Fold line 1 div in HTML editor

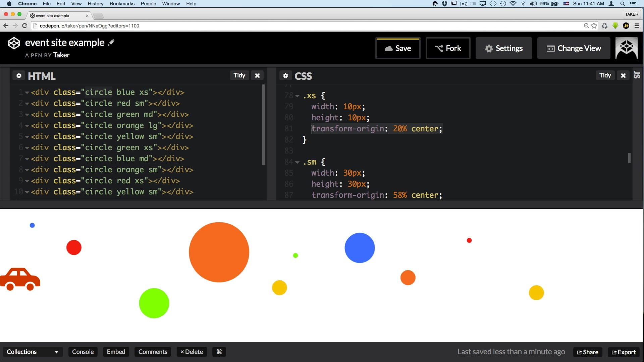tap(27, 93)
